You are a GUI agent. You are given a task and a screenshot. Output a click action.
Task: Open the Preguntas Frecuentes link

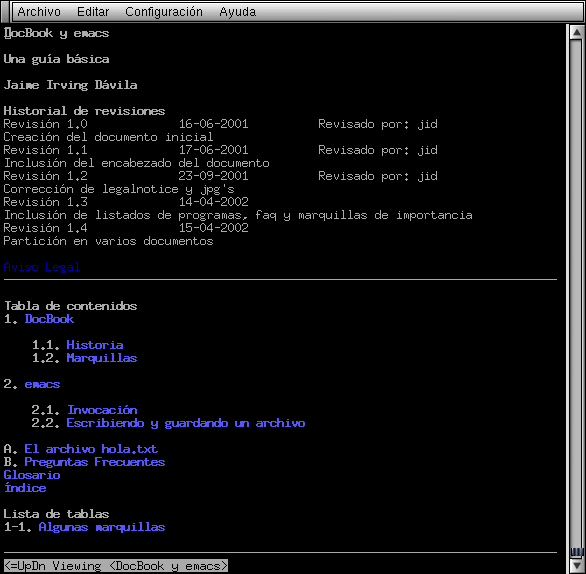95,462
